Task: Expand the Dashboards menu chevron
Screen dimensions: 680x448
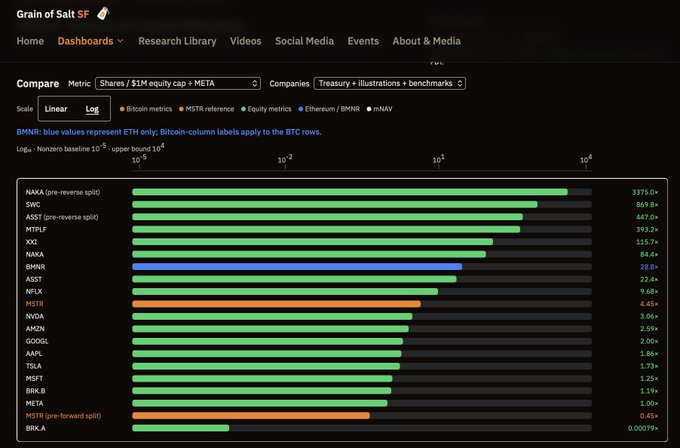Action: tap(121, 41)
